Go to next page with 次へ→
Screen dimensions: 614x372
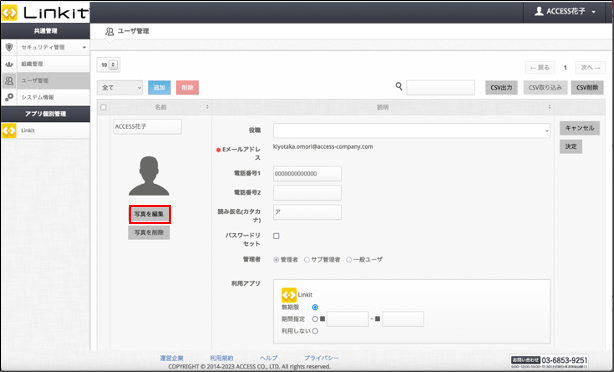(591, 68)
